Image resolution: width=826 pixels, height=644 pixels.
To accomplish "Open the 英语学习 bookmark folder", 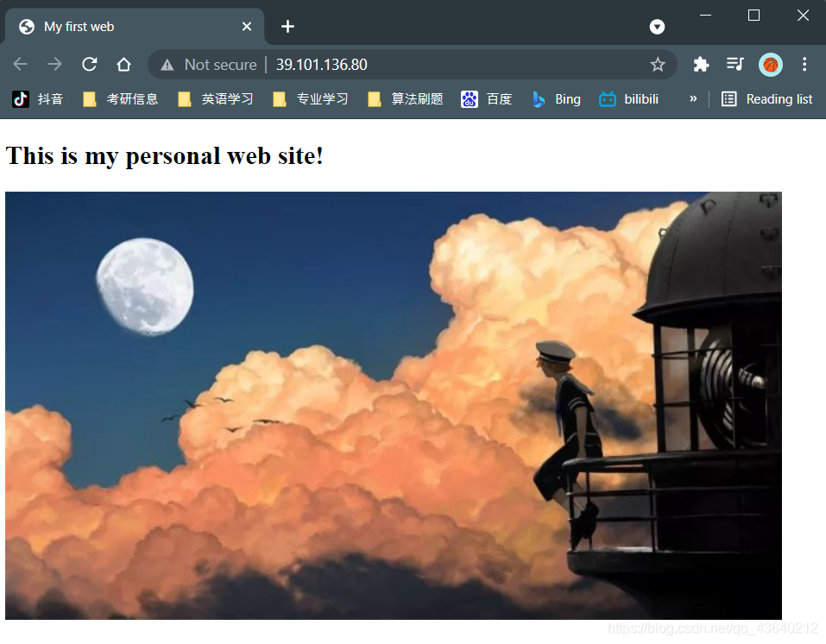I will (216, 99).
